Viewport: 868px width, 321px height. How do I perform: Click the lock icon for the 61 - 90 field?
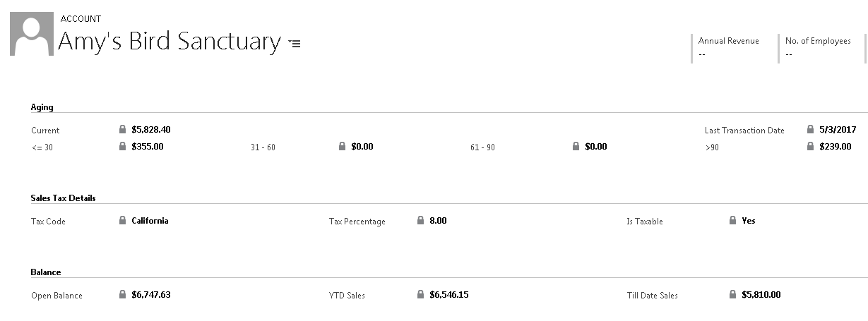pyautogui.click(x=576, y=147)
